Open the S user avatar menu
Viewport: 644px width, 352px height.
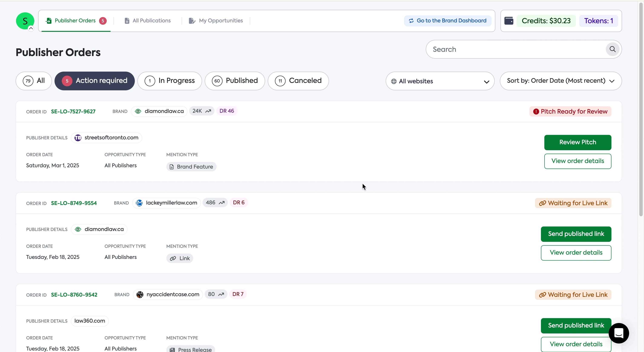25,21
